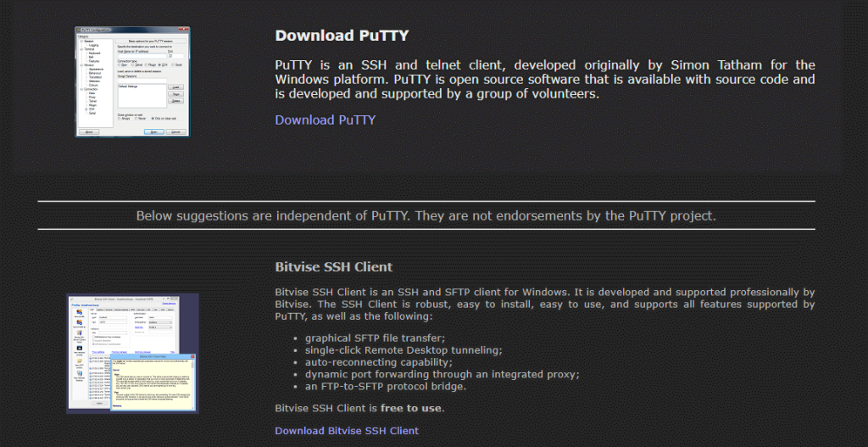The image size is (868, 447).
Task: Click the Session tree item in PuTTY screenshot
Action: tap(87, 40)
